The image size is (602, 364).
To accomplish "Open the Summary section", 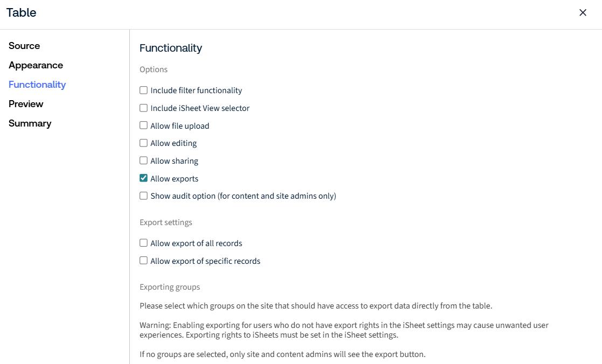I will (30, 123).
